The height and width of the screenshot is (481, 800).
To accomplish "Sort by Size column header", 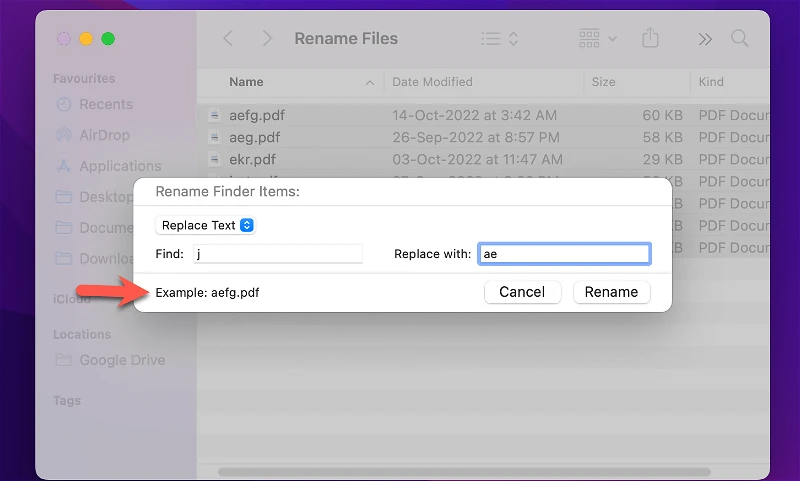I will click(x=603, y=82).
